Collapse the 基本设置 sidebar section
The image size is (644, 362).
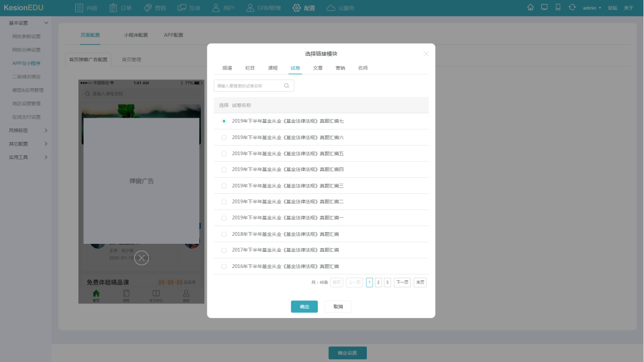(x=28, y=23)
